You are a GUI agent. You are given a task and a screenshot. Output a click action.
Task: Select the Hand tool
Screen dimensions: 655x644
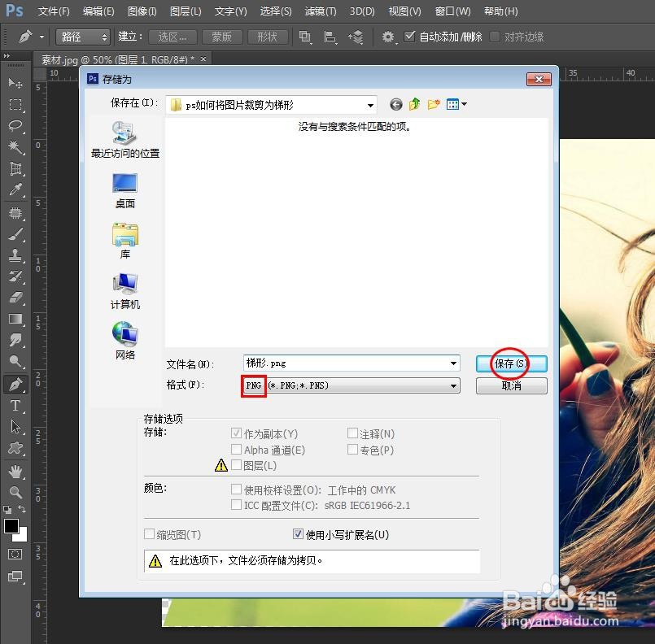coord(15,472)
